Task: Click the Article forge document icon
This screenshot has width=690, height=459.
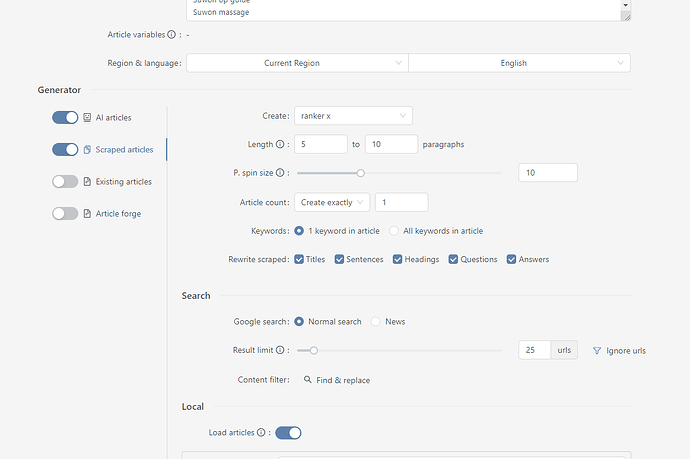Action: click(87, 214)
